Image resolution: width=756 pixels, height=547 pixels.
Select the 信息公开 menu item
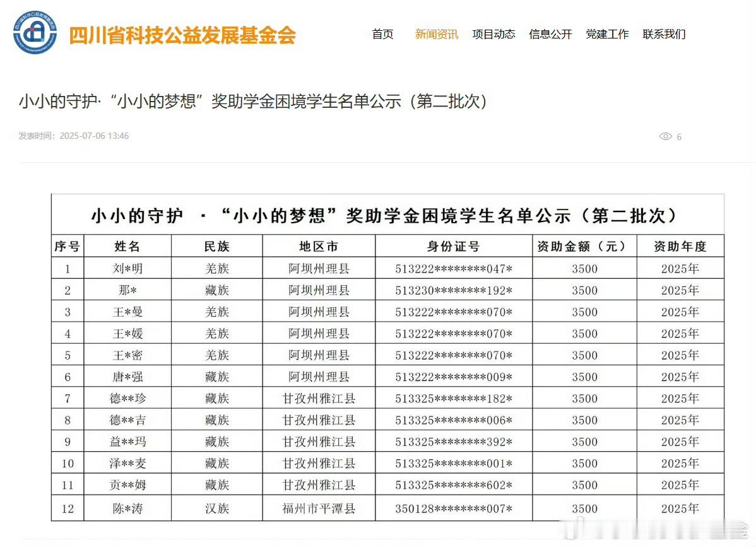click(x=550, y=34)
